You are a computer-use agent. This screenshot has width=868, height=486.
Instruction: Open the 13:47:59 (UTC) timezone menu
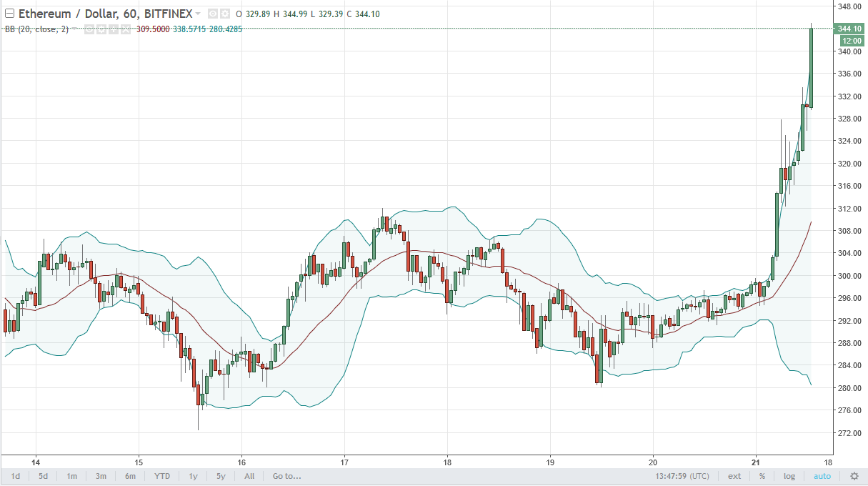682,476
